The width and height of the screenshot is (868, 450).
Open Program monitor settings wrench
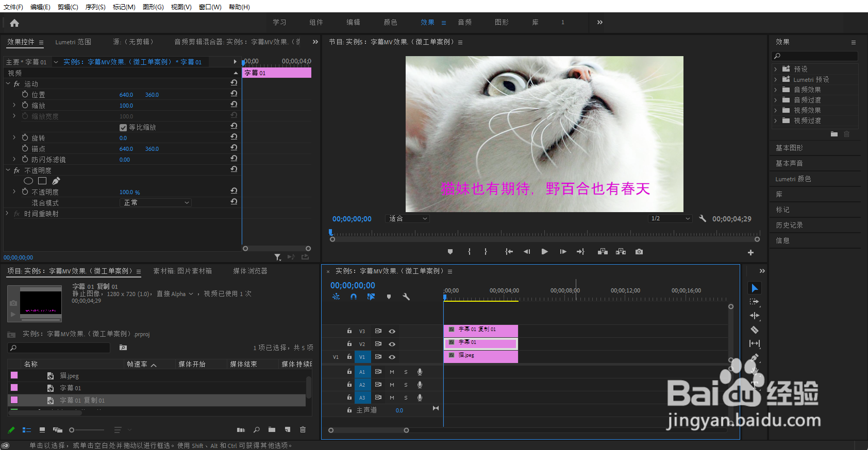(703, 218)
